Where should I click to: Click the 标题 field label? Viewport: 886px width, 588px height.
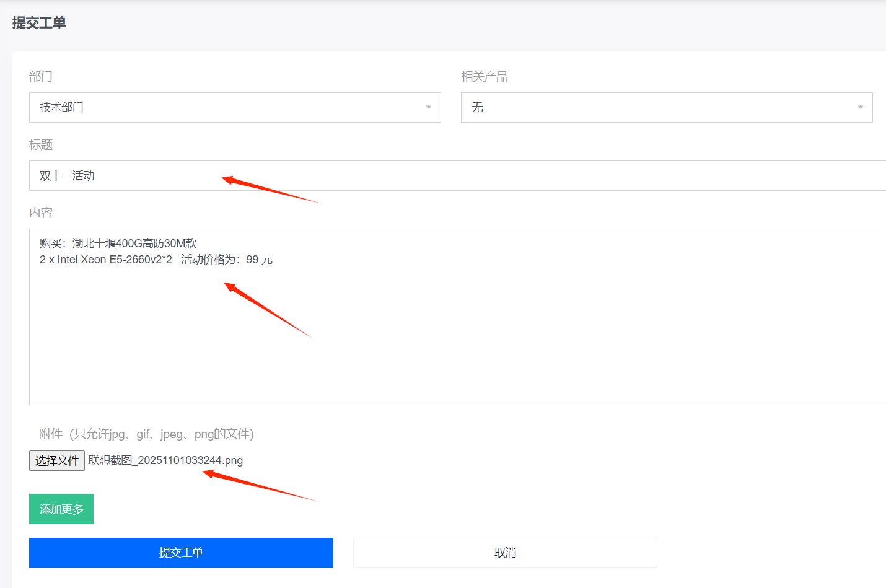(x=41, y=145)
